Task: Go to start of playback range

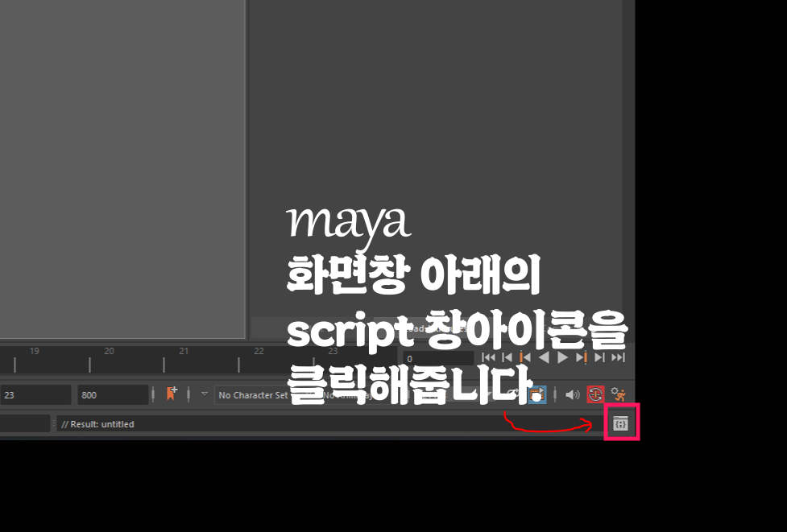Action: 488,357
